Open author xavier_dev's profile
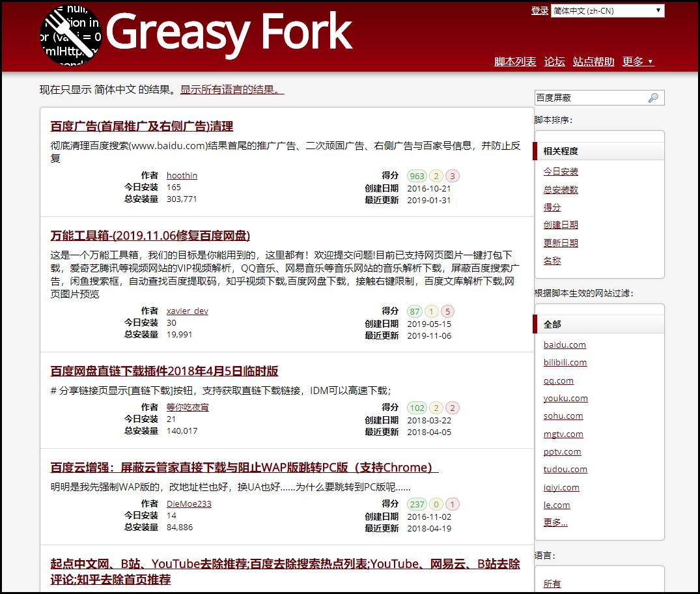700x594 pixels. (x=187, y=311)
